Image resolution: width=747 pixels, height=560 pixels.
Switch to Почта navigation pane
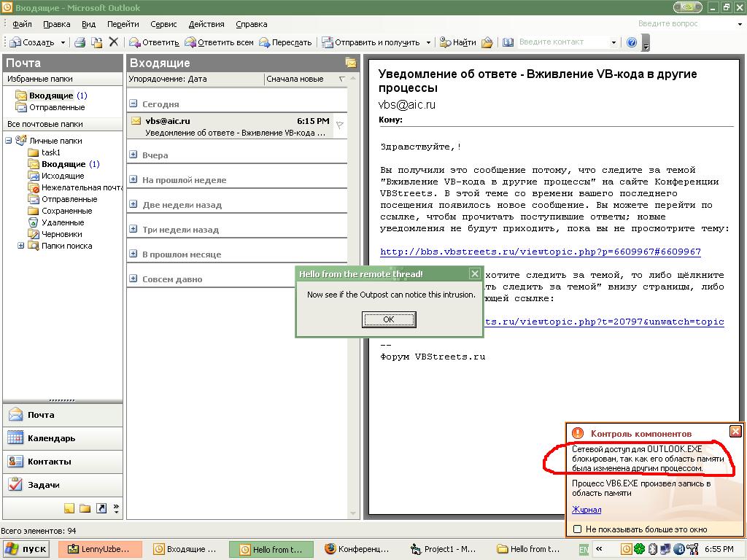[63, 415]
